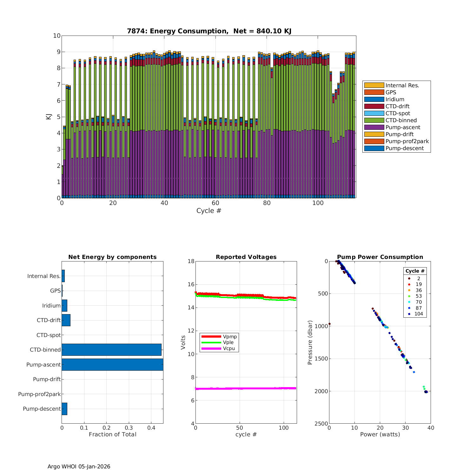Select cycle 53 marker in Cycle # legend
The width and height of the screenshot is (476, 476).
coord(409,296)
